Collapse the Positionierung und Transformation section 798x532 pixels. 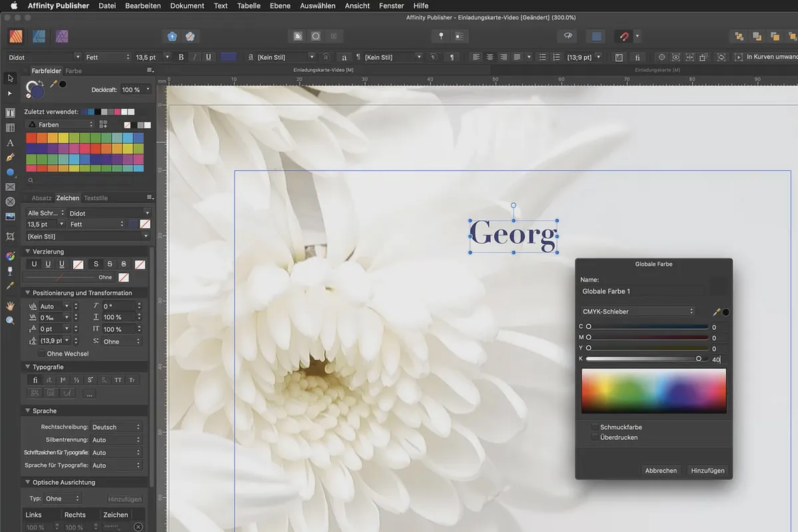(28, 293)
